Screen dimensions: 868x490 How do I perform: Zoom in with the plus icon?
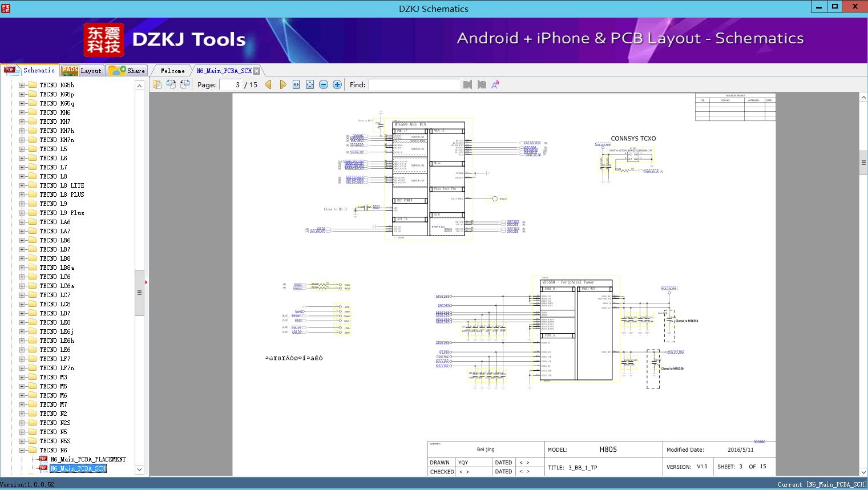(x=337, y=84)
